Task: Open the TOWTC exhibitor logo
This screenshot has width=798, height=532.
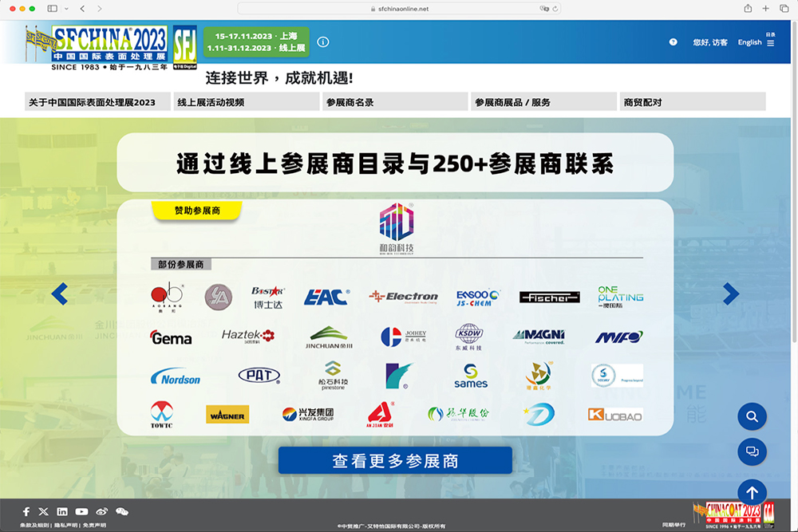Action: point(161,415)
